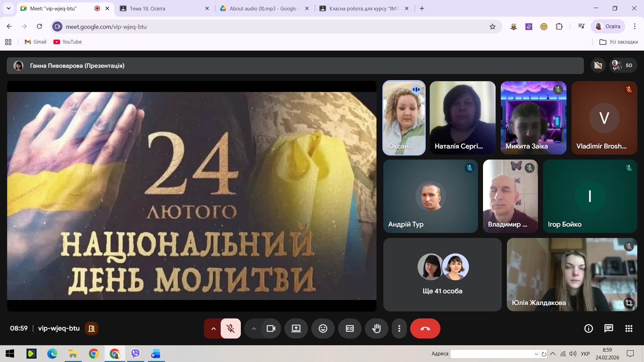Click the present screen icon

click(296, 328)
